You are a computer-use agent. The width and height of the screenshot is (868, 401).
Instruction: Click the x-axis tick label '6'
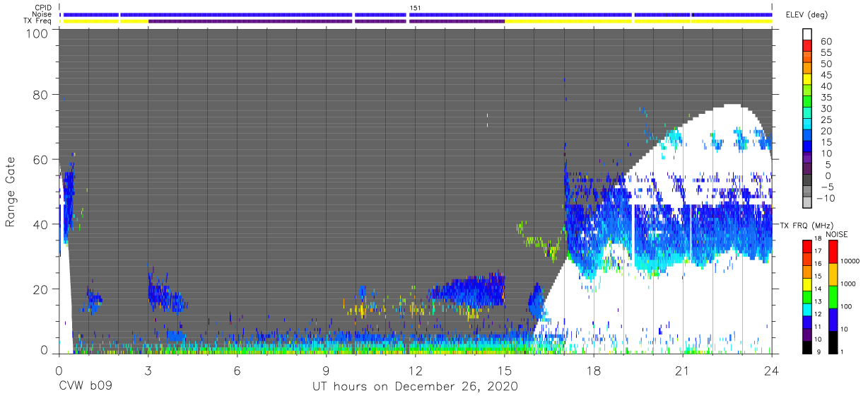point(237,370)
